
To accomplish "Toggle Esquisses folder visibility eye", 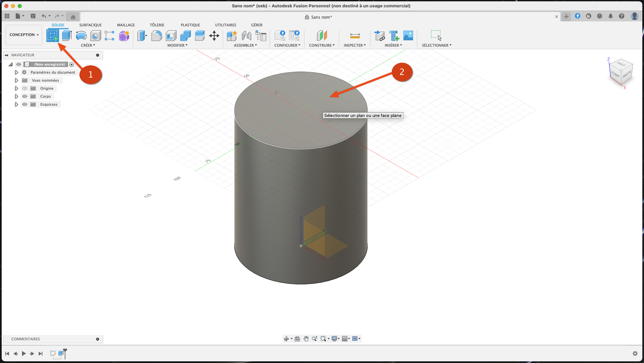I will 25,104.
